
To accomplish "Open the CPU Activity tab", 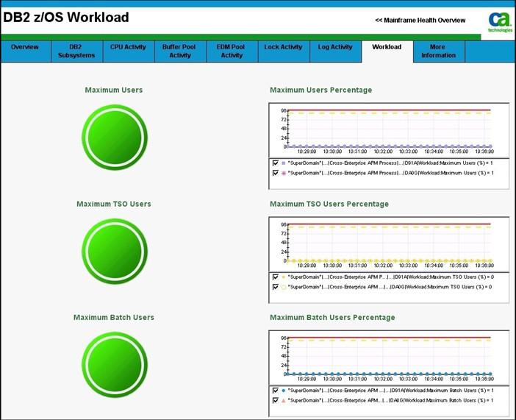I will tap(129, 51).
